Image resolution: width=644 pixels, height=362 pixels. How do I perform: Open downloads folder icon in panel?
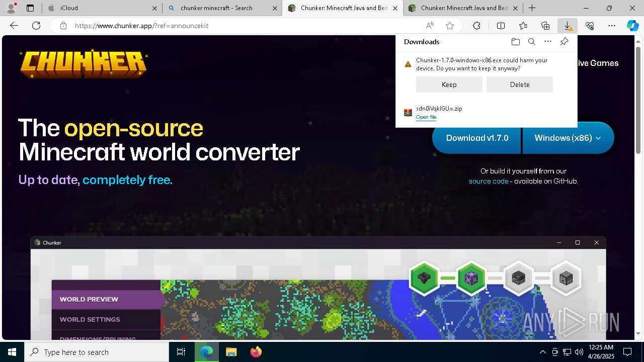click(x=515, y=42)
